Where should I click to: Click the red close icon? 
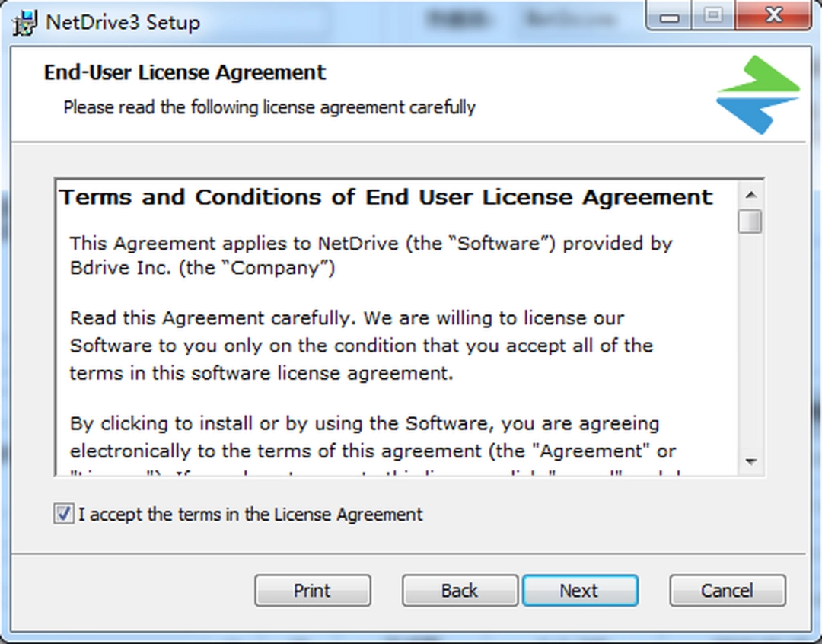pyautogui.click(x=773, y=15)
